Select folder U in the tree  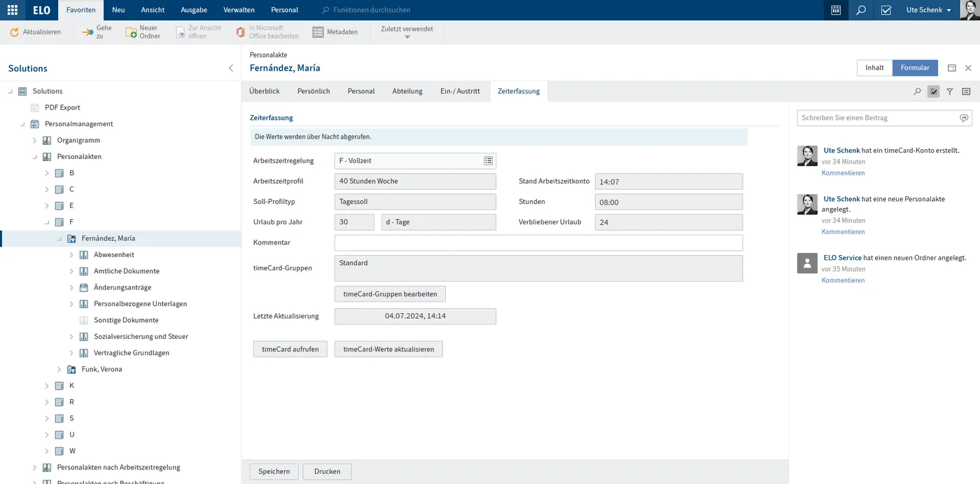click(71, 435)
